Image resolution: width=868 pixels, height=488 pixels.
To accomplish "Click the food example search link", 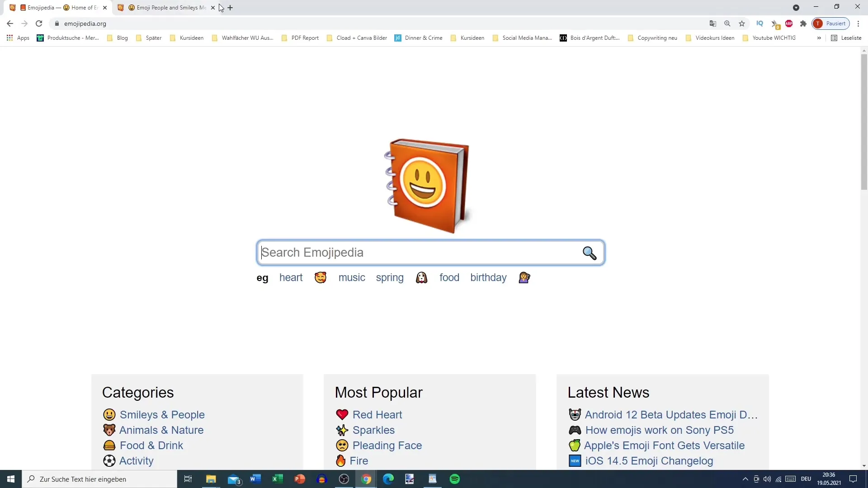I will (x=449, y=277).
